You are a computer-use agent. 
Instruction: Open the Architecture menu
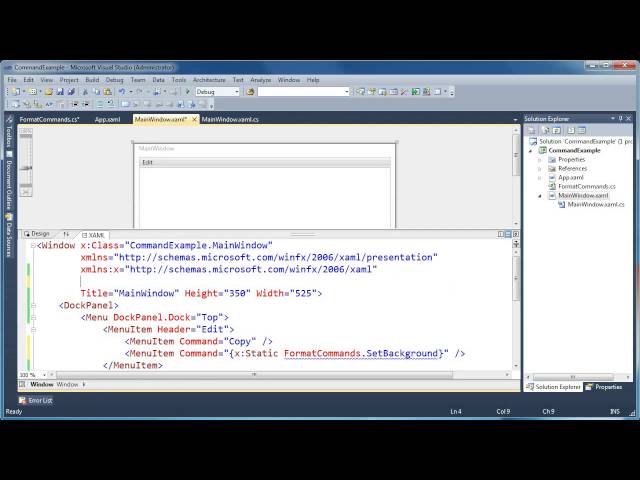209,80
